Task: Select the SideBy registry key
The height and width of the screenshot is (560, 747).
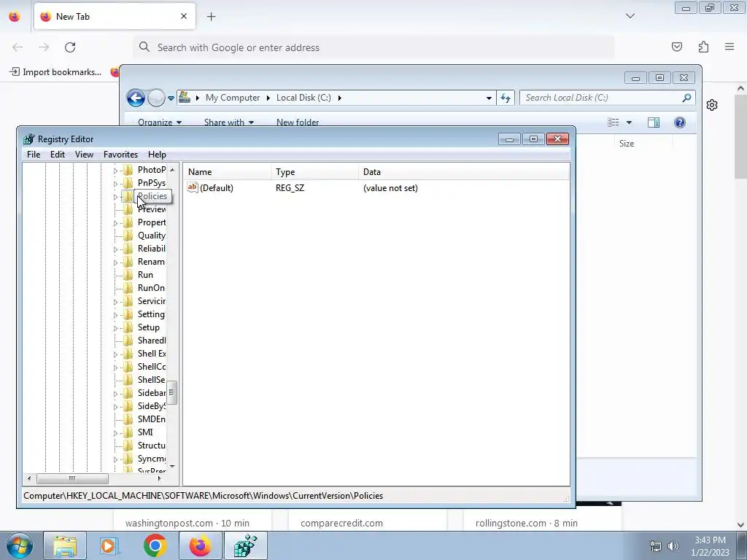Action: tap(152, 405)
